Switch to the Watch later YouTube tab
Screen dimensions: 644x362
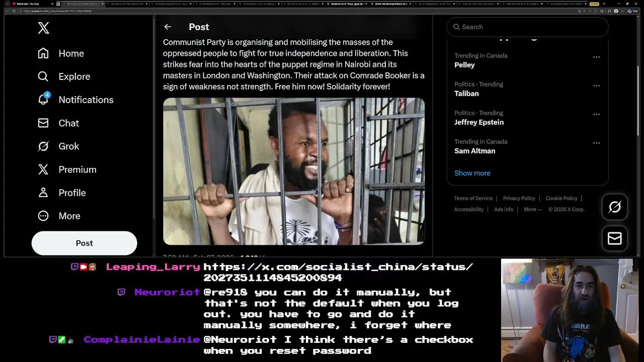click(x=33, y=4)
